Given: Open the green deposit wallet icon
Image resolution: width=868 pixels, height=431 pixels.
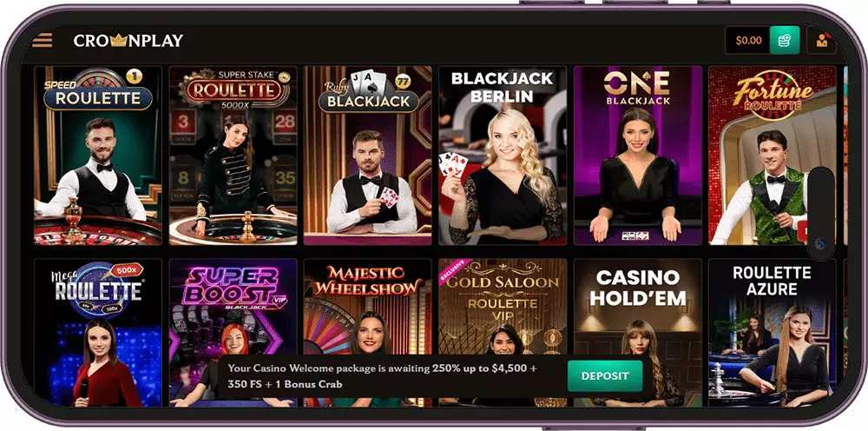Looking at the screenshot, I should click(785, 41).
